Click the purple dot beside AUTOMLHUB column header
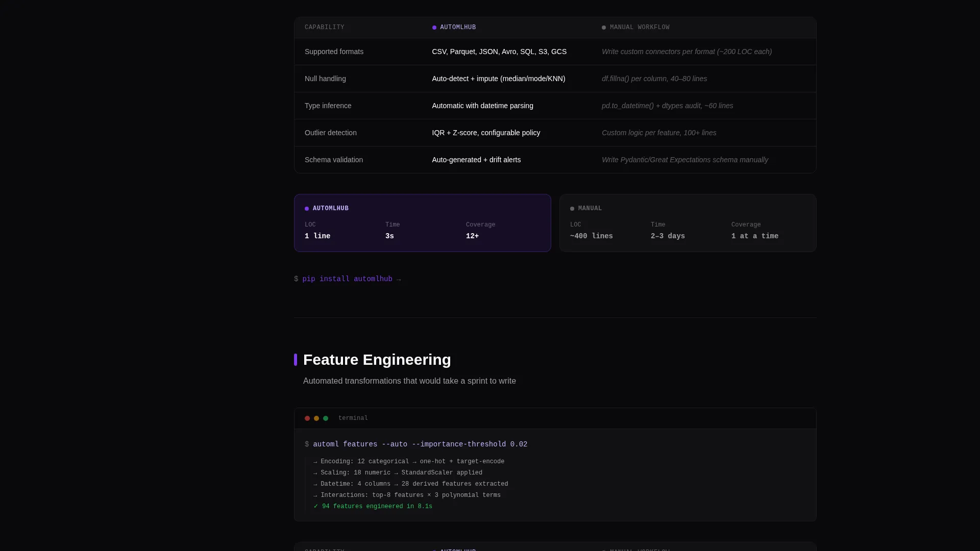Viewport: 980px width, 551px height. coord(434,28)
